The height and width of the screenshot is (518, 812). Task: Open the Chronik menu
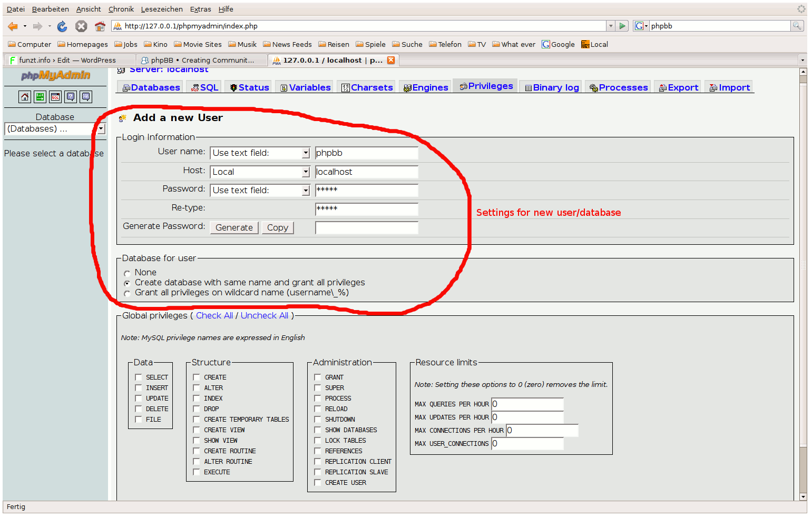point(121,9)
